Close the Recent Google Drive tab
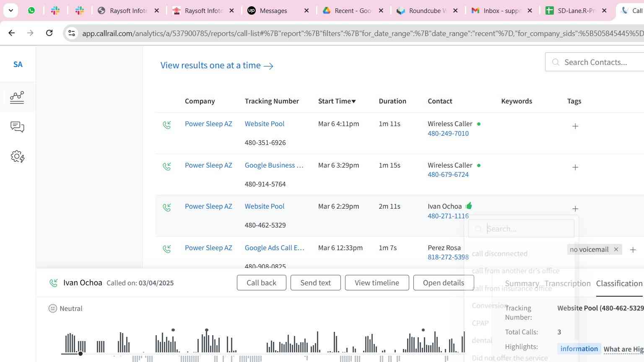The image size is (644, 362). pyautogui.click(x=381, y=10)
